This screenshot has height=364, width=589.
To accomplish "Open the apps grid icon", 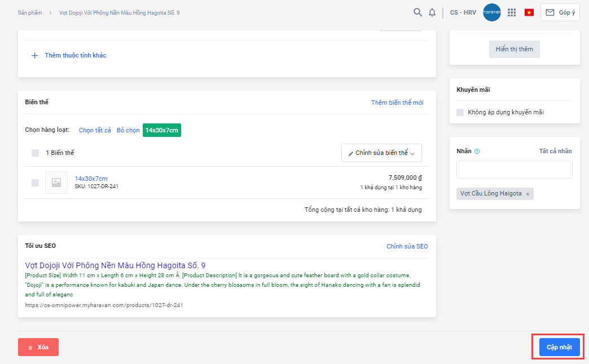I will (512, 12).
